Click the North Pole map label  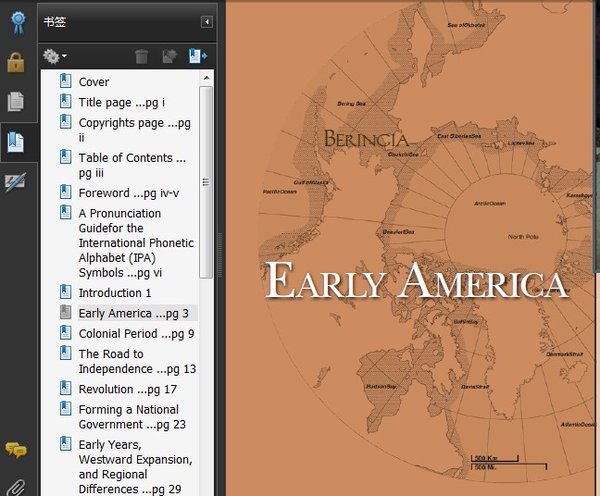[523, 237]
